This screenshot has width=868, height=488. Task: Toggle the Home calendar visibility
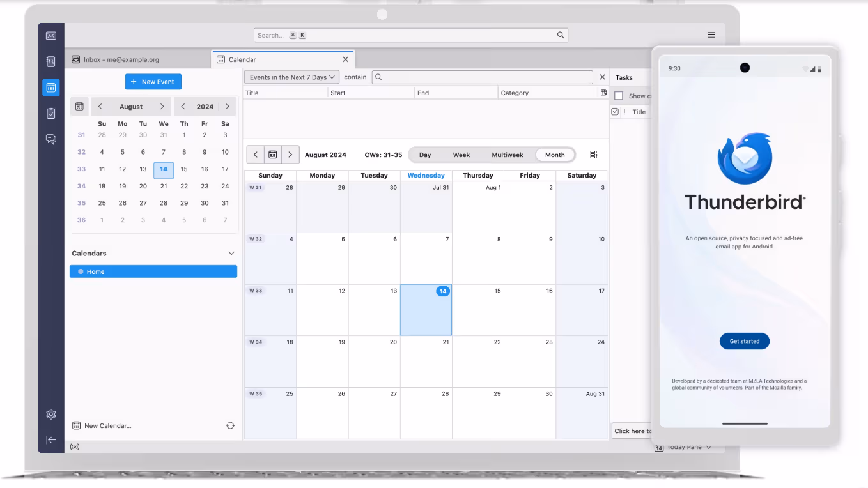point(81,271)
